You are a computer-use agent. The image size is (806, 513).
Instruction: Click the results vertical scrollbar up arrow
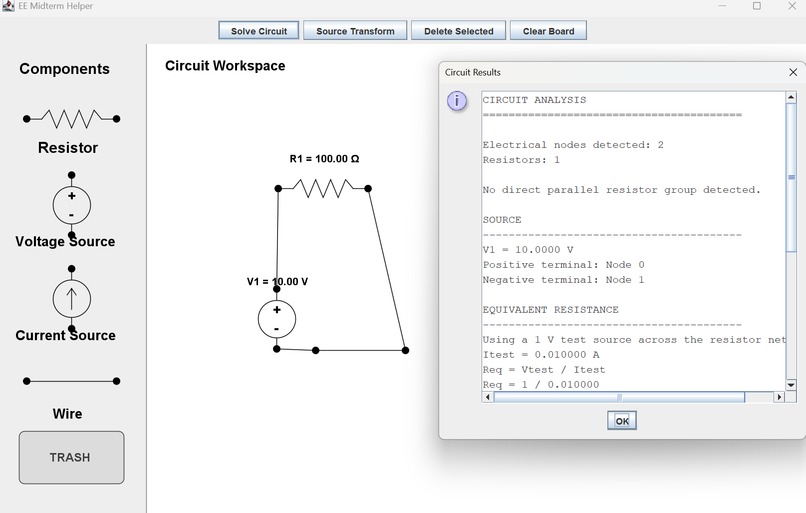791,97
